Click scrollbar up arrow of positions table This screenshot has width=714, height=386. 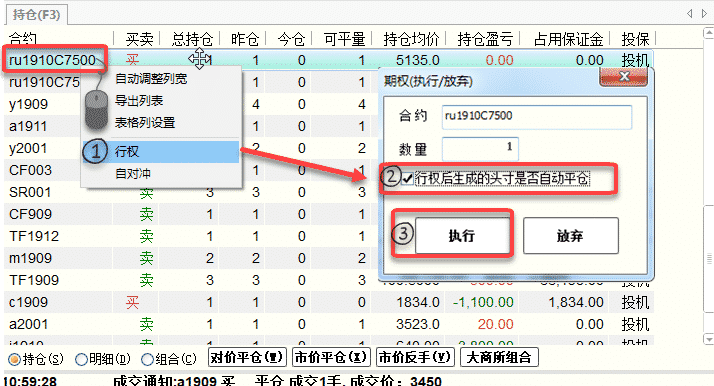tap(709, 33)
